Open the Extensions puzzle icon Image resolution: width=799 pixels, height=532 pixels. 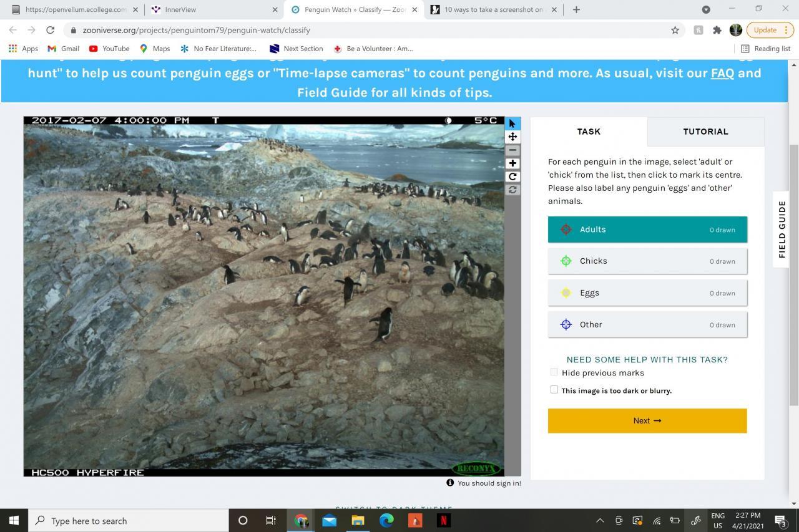[717, 30]
